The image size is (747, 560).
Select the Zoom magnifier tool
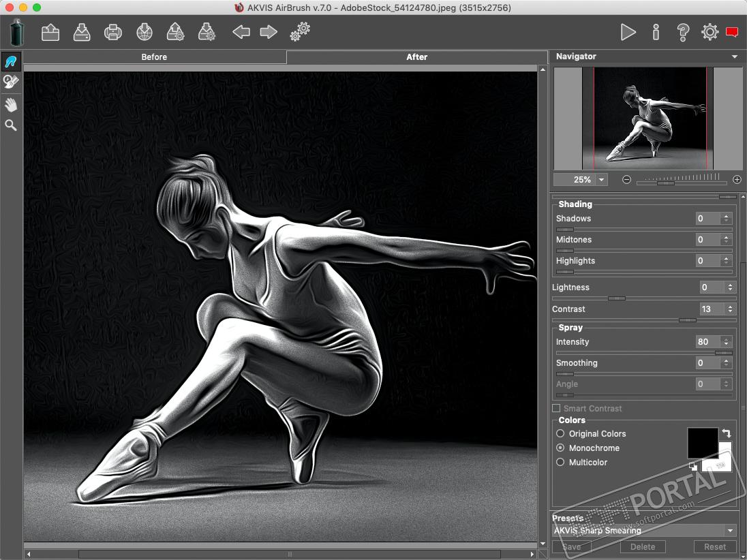coord(11,125)
